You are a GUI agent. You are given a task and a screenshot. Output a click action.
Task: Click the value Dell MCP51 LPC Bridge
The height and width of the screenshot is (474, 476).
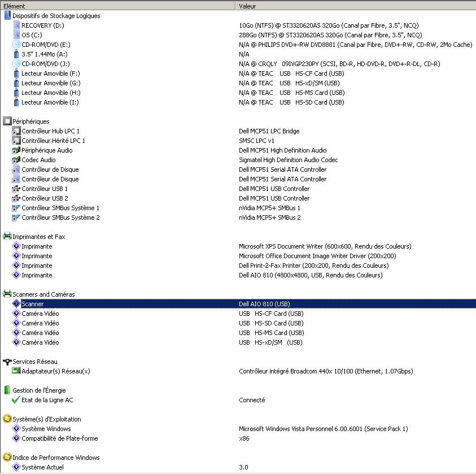[269, 131]
